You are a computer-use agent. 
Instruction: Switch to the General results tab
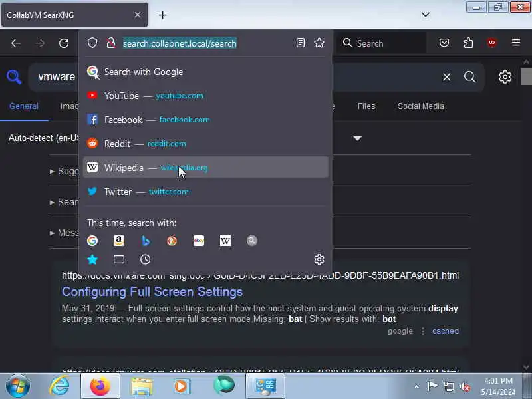pos(24,106)
